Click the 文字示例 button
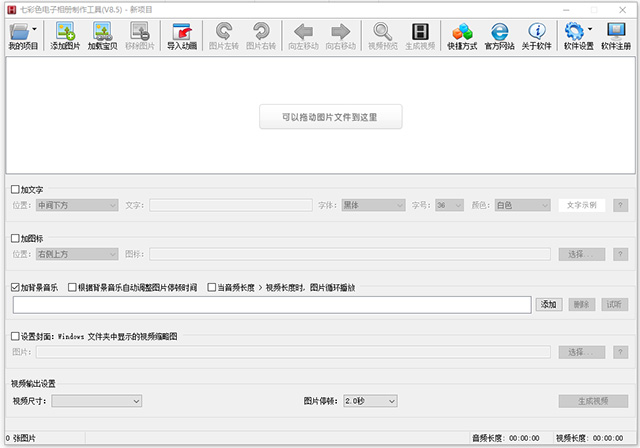The image size is (640, 448). coord(582,205)
